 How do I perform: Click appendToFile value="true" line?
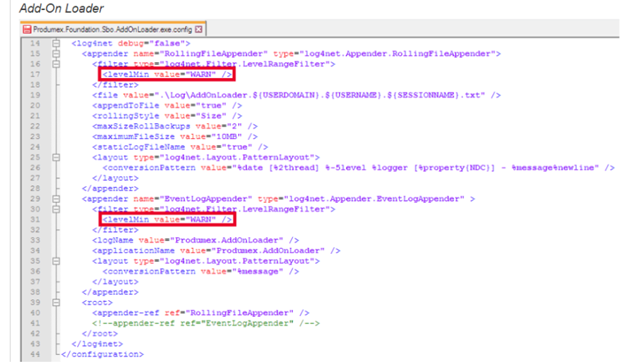point(167,106)
